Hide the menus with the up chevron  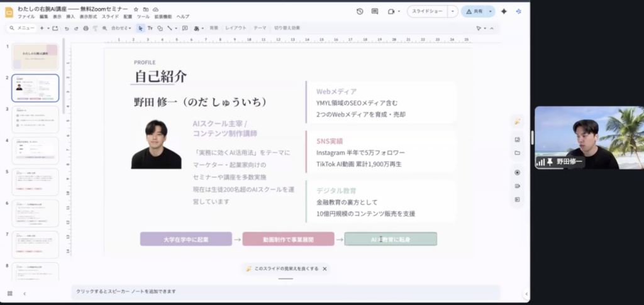point(492,28)
